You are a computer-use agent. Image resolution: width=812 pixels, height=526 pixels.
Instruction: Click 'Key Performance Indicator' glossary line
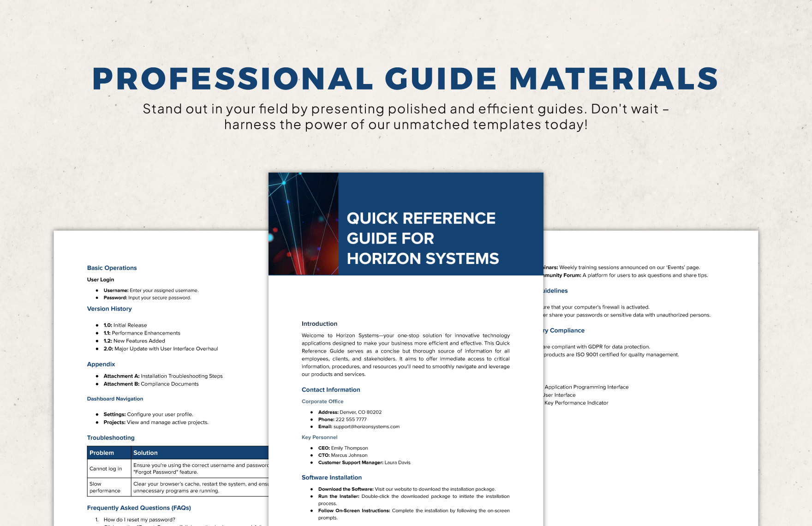(576, 403)
